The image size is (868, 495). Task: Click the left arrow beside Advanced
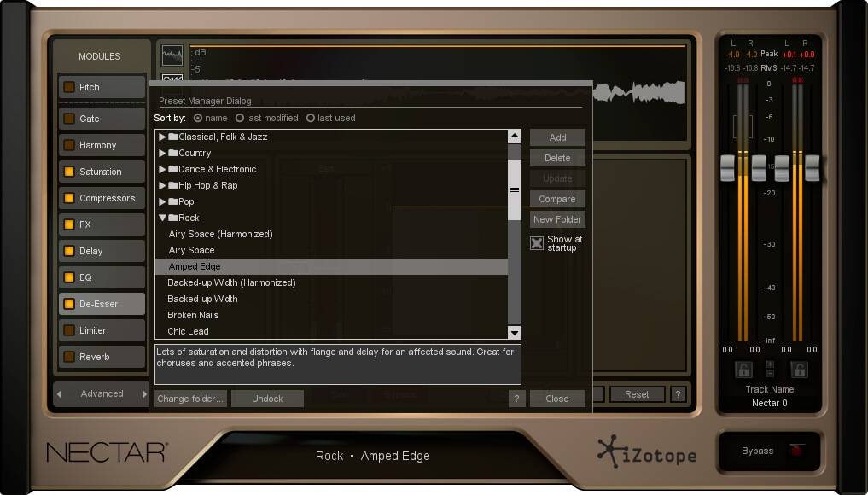[x=59, y=394]
